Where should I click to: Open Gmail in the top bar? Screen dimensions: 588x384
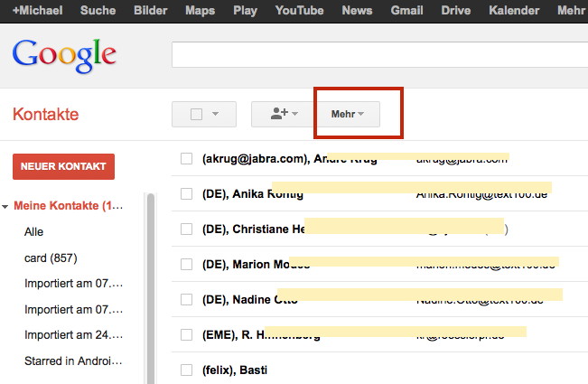(406, 10)
